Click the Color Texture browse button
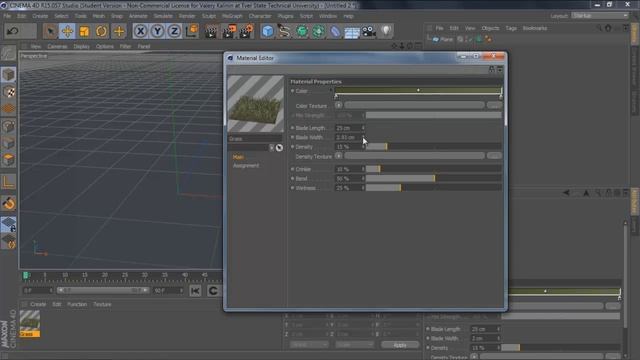 click(494, 105)
